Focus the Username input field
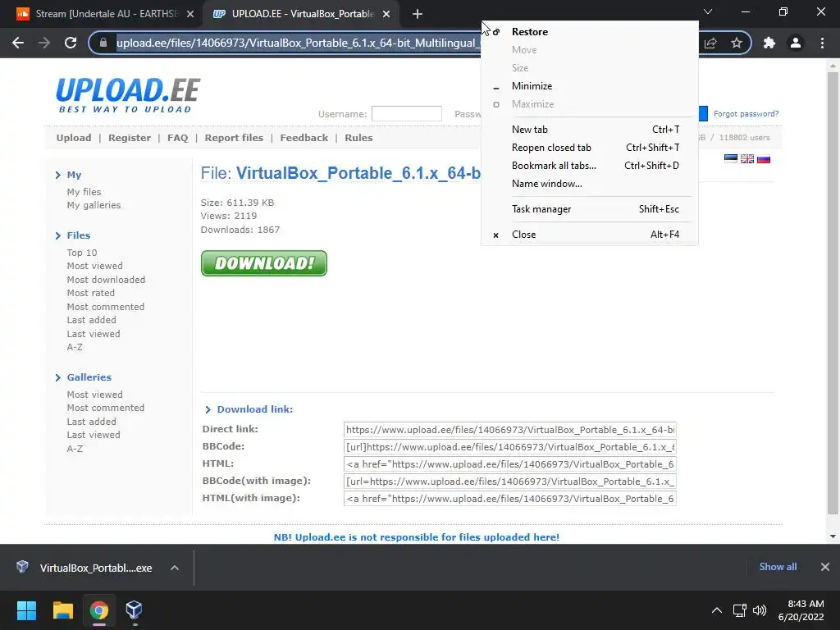This screenshot has width=840, height=630. click(x=407, y=113)
